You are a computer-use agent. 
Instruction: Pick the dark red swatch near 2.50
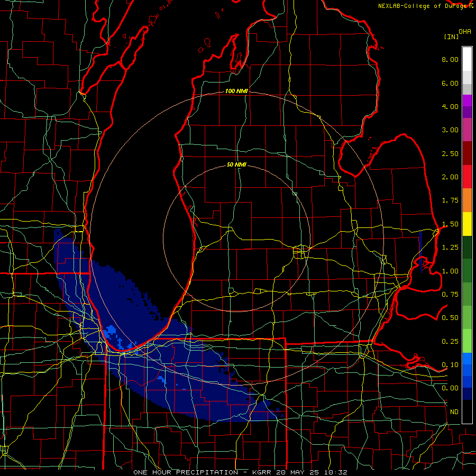click(467, 153)
